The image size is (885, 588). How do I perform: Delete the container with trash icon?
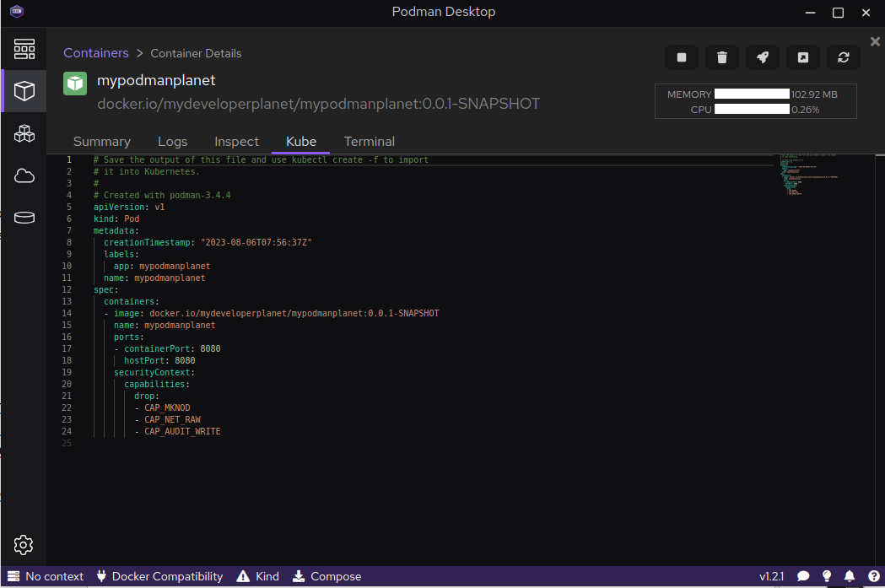tap(722, 57)
